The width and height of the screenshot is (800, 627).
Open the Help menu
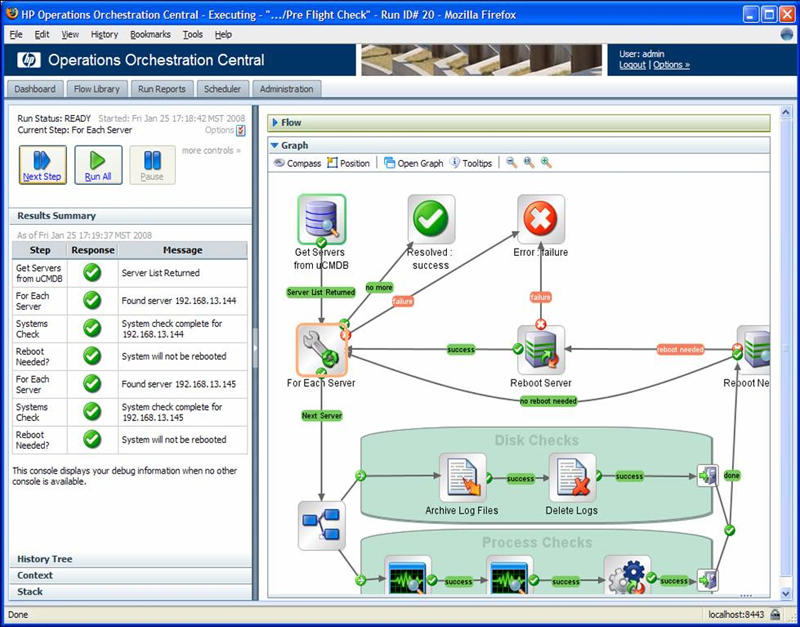[x=223, y=34]
